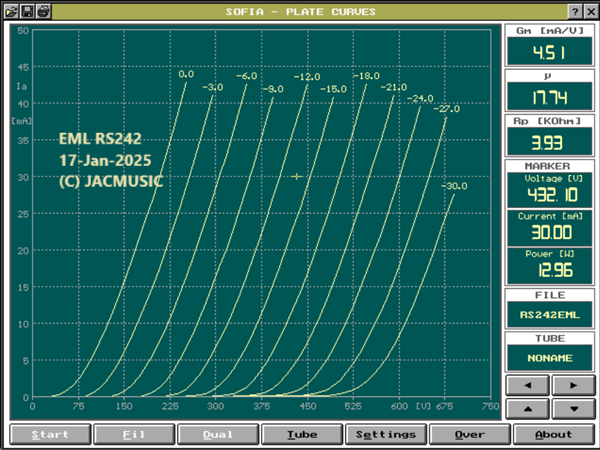The width and height of the screenshot is (600, 450).
Task: Click the -21.0 curve label
Action: coord(394,87)
